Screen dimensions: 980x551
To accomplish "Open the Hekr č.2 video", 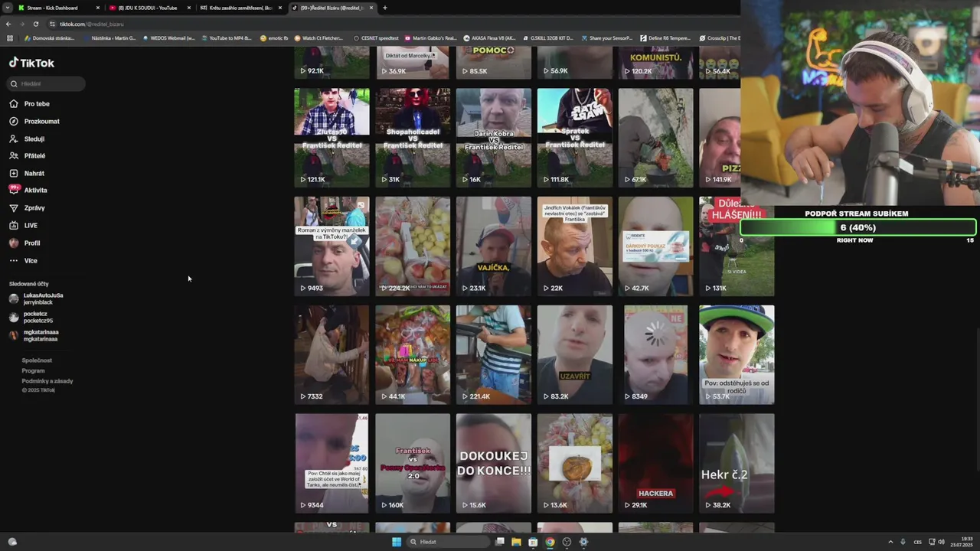I will coord(737,463).
